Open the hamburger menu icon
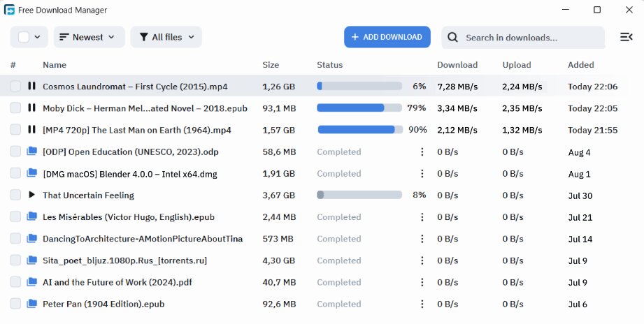Screen dimensions: 644x324 click(626, 37)
